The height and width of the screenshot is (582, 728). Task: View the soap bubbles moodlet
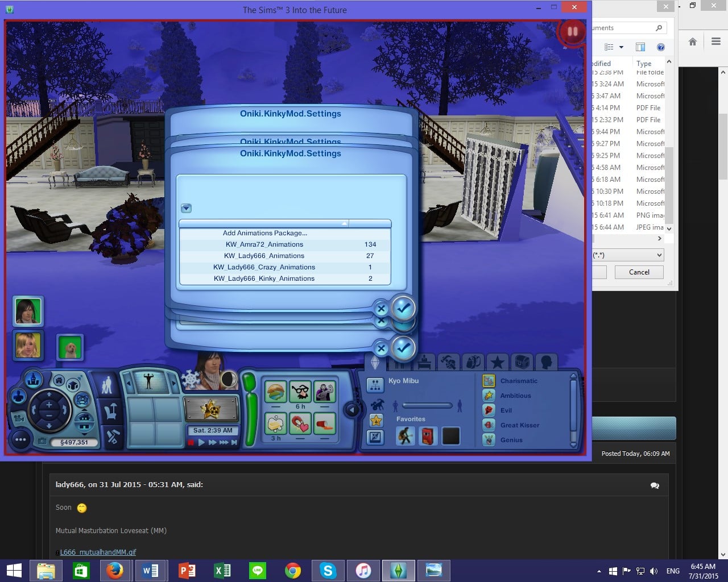coord(276,424)
